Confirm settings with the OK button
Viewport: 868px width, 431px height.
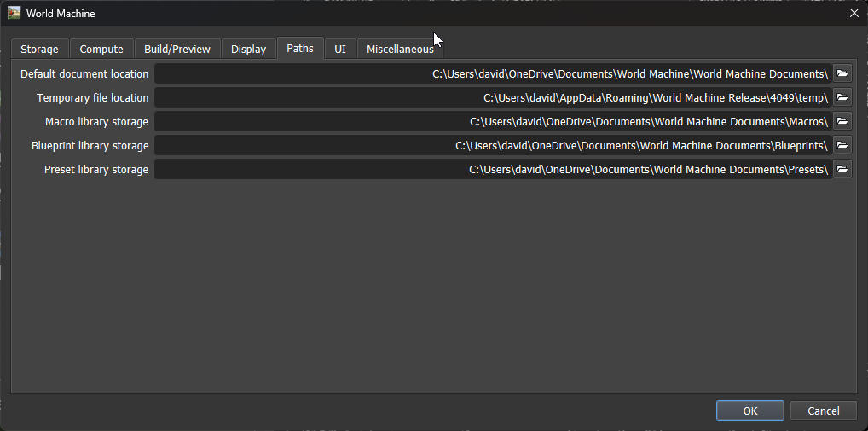pyautogui.click(x=749, y=411)
